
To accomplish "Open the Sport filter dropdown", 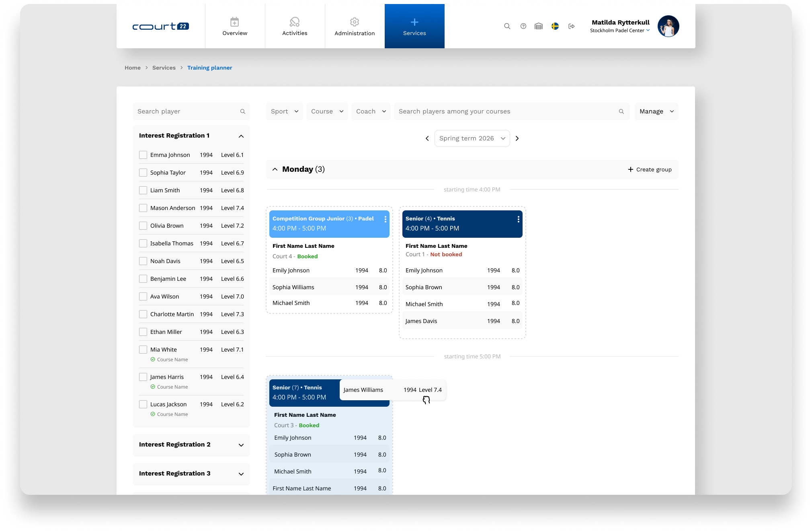I will (x=284, y=111).
